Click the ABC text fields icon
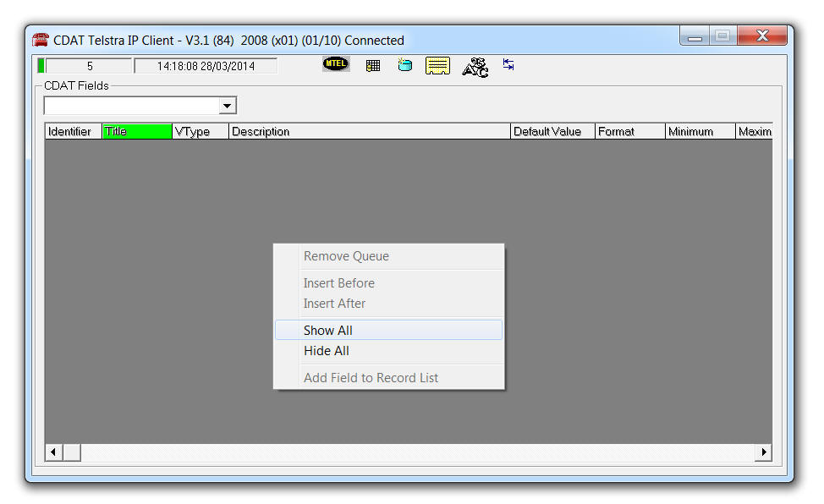824x504 pixels. point(475,67)
